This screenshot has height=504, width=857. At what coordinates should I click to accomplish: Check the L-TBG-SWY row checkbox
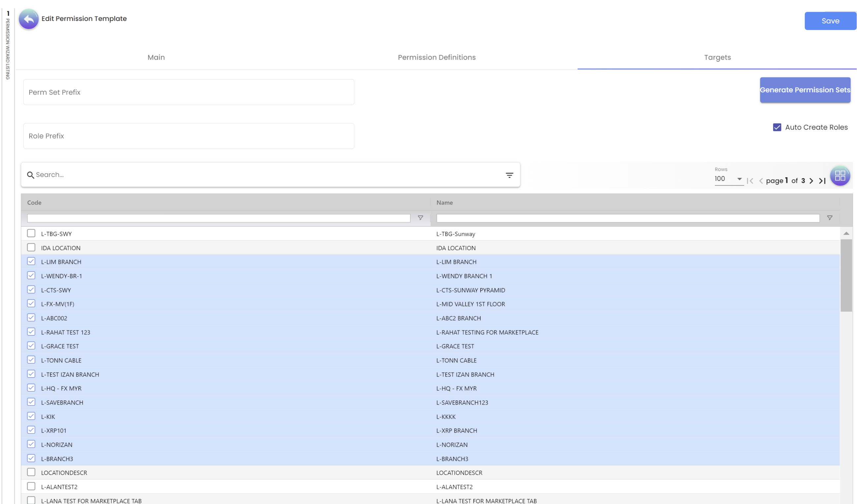point(31,234)
